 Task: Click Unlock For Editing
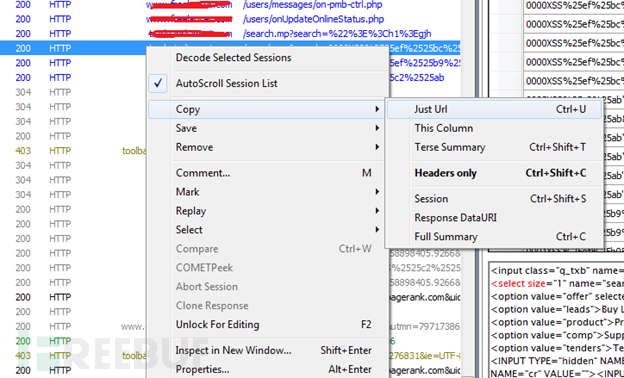[x=266, y=325]
